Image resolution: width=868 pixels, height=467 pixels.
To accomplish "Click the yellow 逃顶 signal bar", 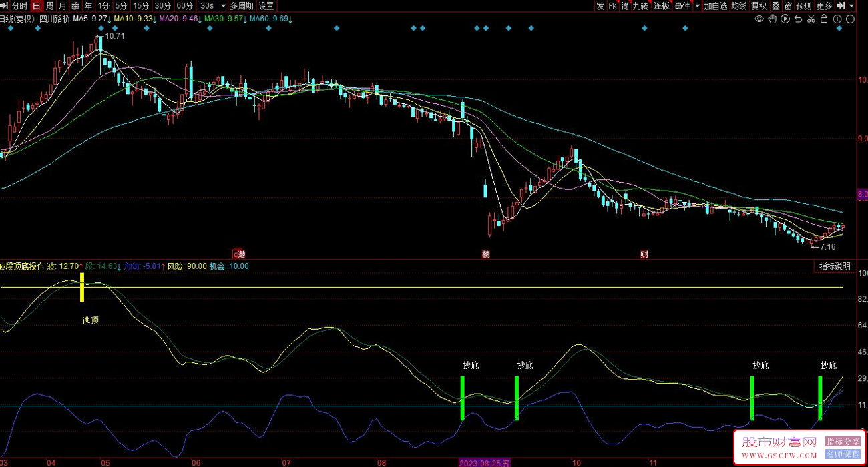I will point(82,288).
